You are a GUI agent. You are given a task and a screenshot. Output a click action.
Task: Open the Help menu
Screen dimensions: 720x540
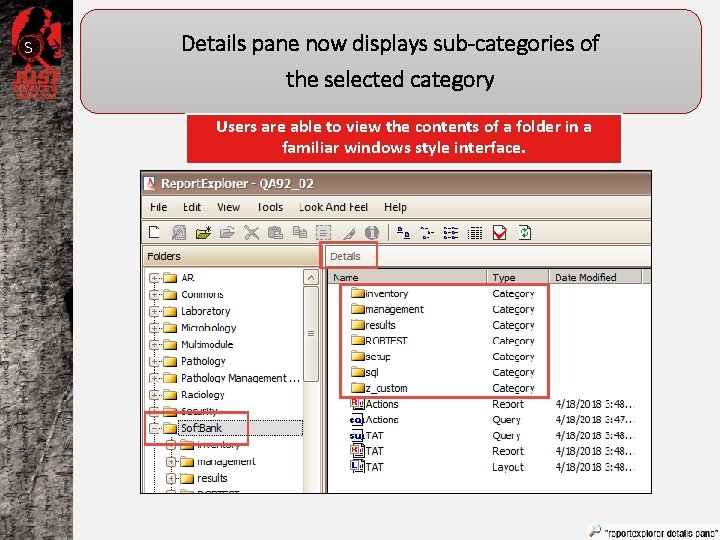click(x=395, y=207)
